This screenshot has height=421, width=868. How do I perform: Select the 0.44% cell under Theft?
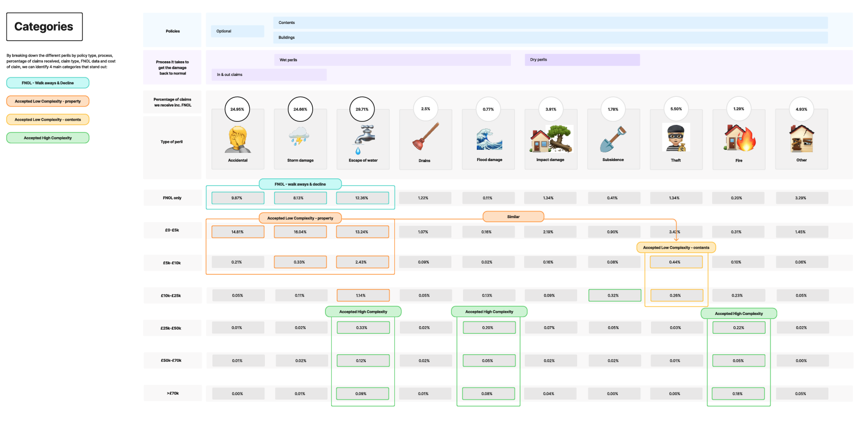pyautogui.click(x=676, y=262)
